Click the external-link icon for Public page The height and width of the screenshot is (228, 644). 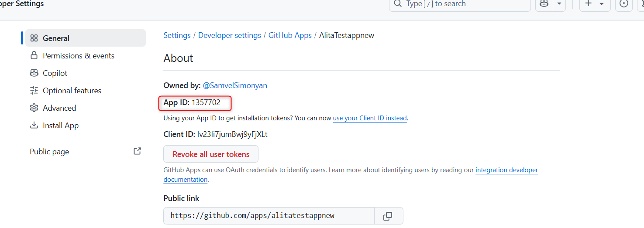(137, 151)
